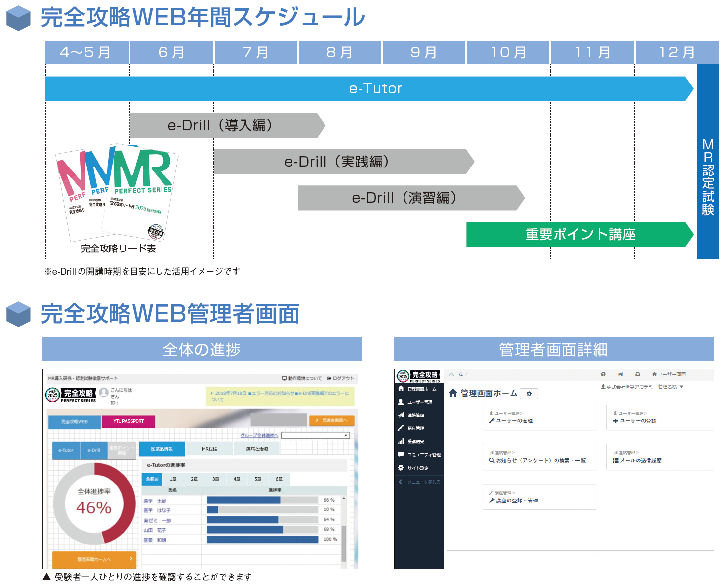The width and height of the screenshot is (728, 586).
Task: Click the 66 % progress bar row
Action: coord(262,500)
